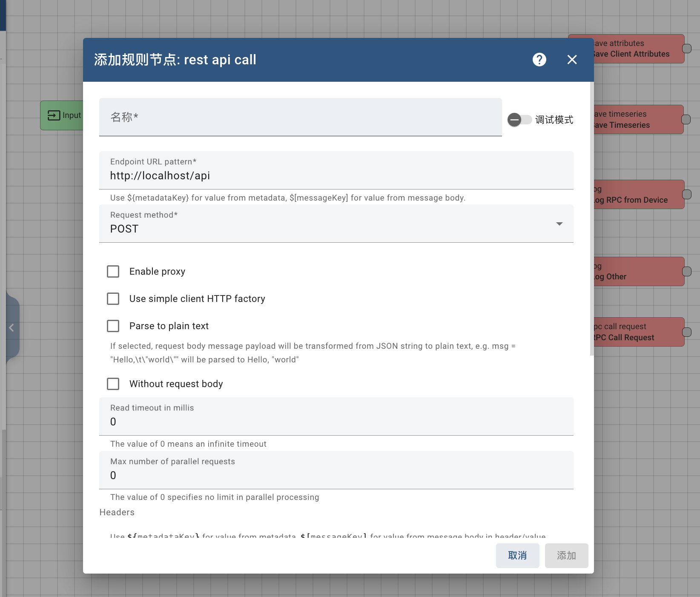The height and width of the screenshot is (597, 700).
Task: Open help for the rest api call node
Action: pyautogui.click(x=539, y=60)
